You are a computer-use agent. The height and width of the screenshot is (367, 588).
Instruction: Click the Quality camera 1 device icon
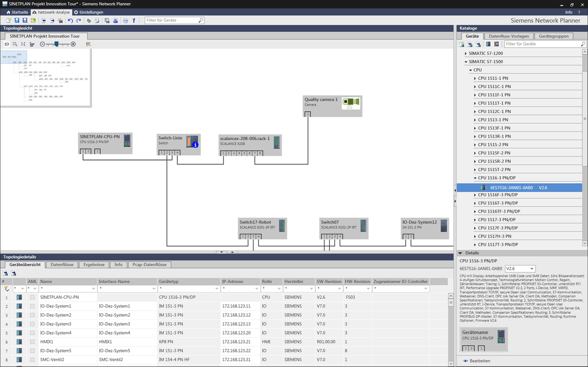[351, 103]
